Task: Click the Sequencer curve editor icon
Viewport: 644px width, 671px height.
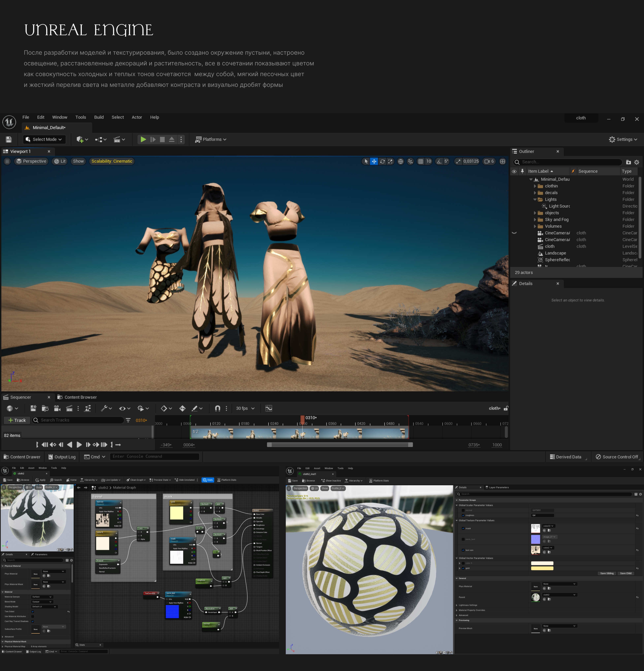Action: (269, 408)
